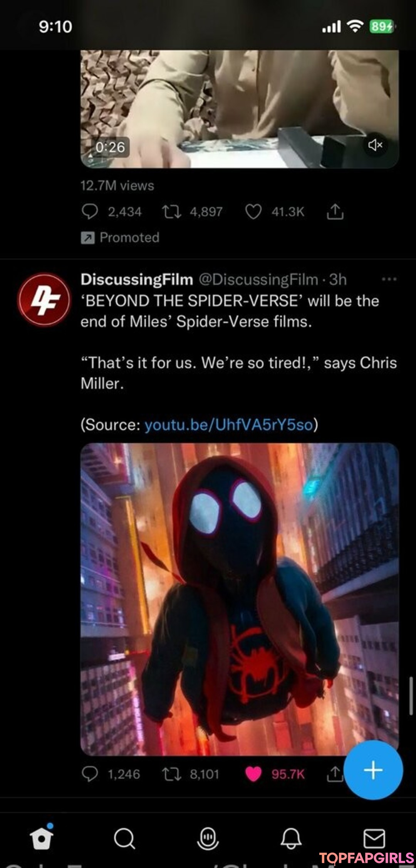Retweet the DiscussingFilm tweet
416x868 pixels.
click(x=172, y=774)
